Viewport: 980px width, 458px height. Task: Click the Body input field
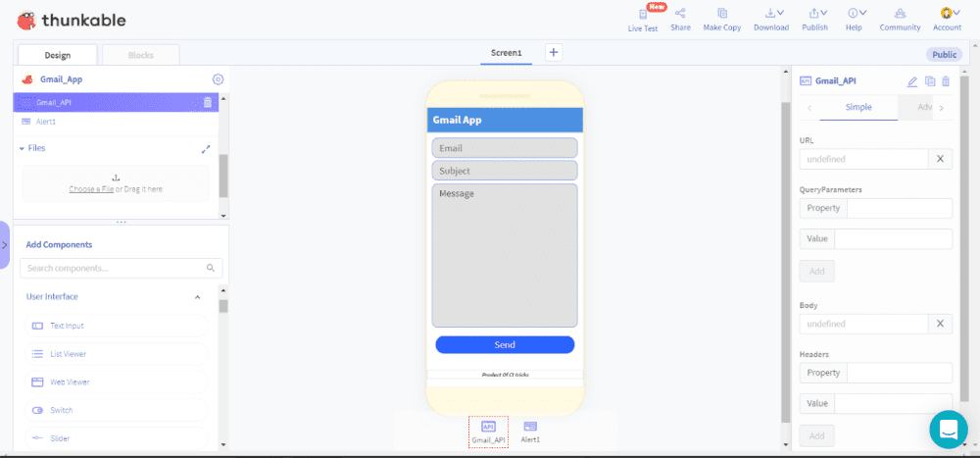(x=863, y=324)
